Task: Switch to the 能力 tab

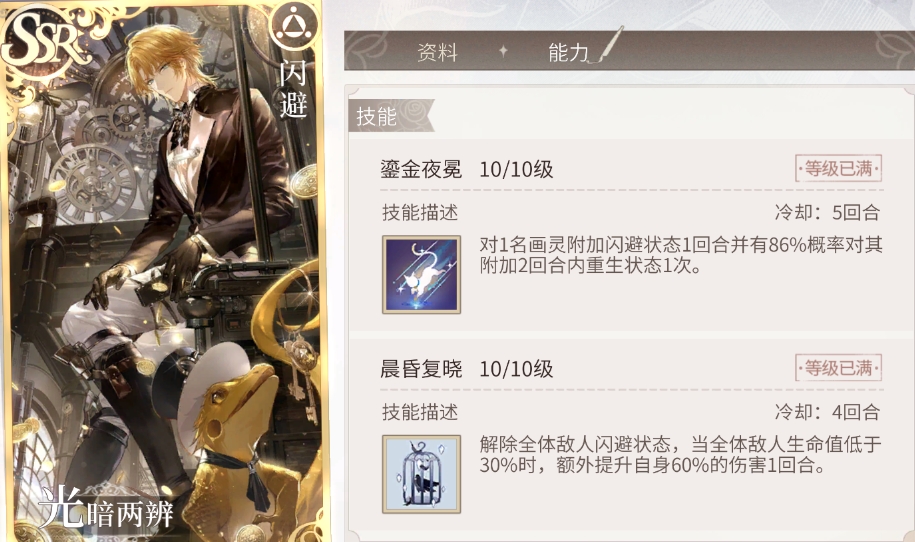Action: point(568,53)
